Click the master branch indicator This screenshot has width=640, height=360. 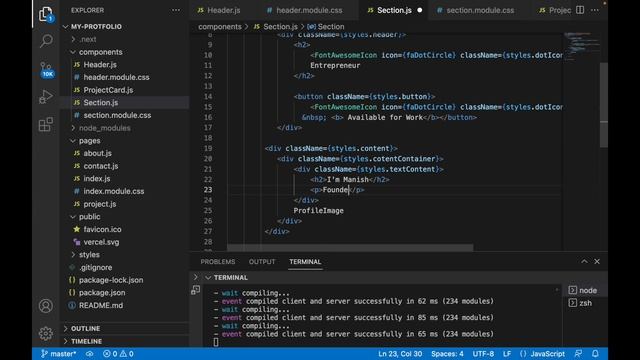[58, 353]
